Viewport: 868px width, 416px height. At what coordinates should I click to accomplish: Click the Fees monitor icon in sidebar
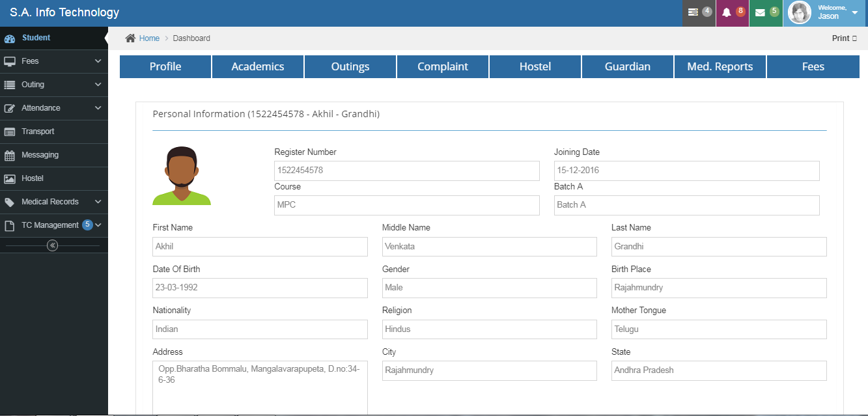(10, 61)
